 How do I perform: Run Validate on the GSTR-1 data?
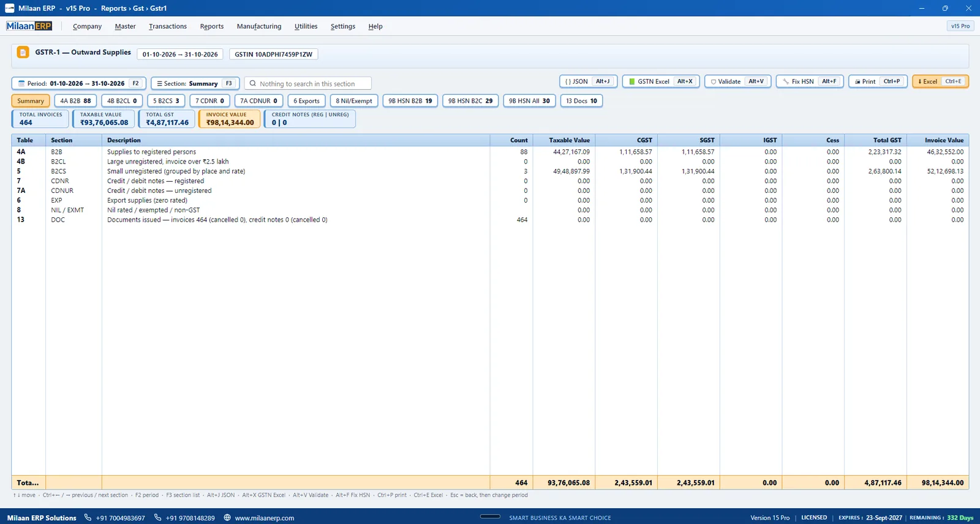pyautogui.click(x=737, y=81)
